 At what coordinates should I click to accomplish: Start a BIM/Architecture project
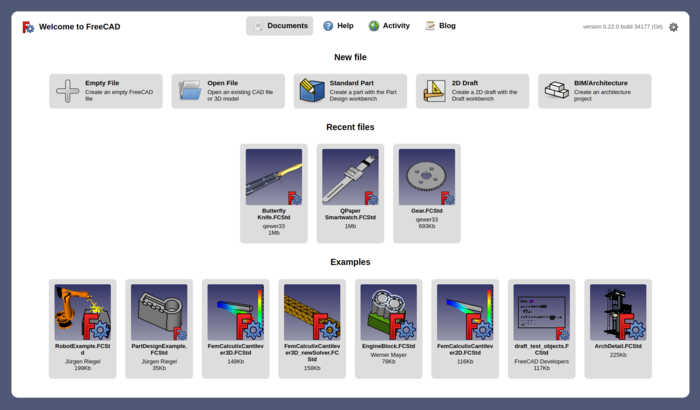point(595,91)
